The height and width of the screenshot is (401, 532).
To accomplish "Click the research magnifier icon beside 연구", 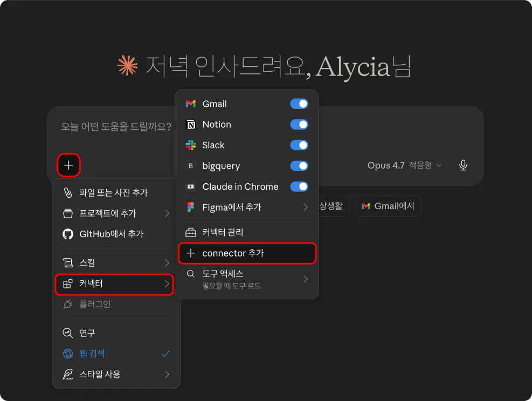I will (x=68, y=333).
